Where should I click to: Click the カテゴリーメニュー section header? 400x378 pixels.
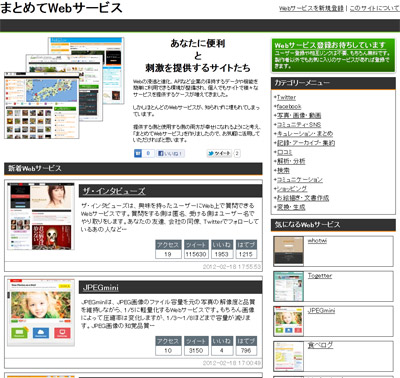click(x=333, y=83)
